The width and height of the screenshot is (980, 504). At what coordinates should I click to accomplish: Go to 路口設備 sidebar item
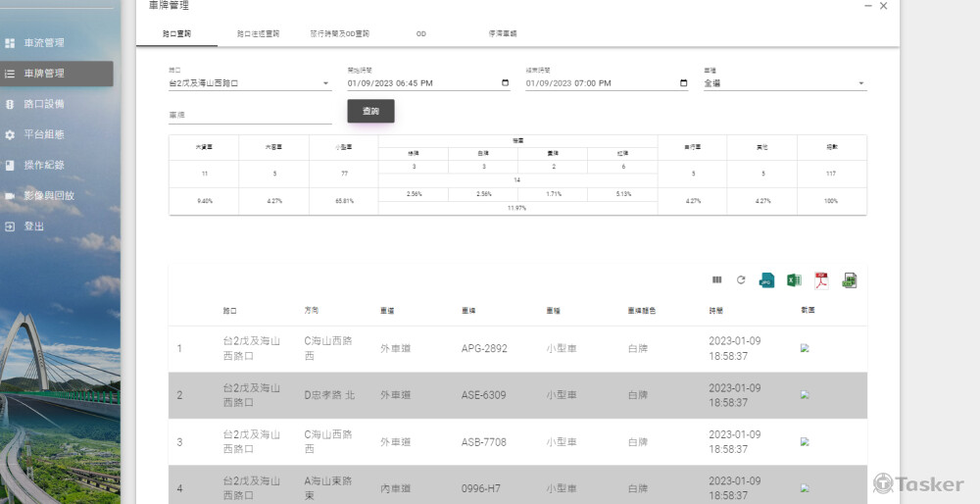coord(44,104)
